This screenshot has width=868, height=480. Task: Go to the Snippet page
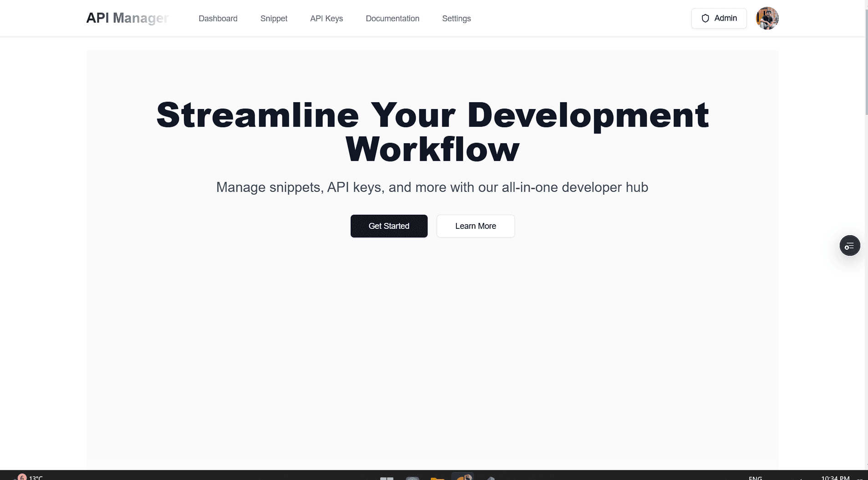274,19
